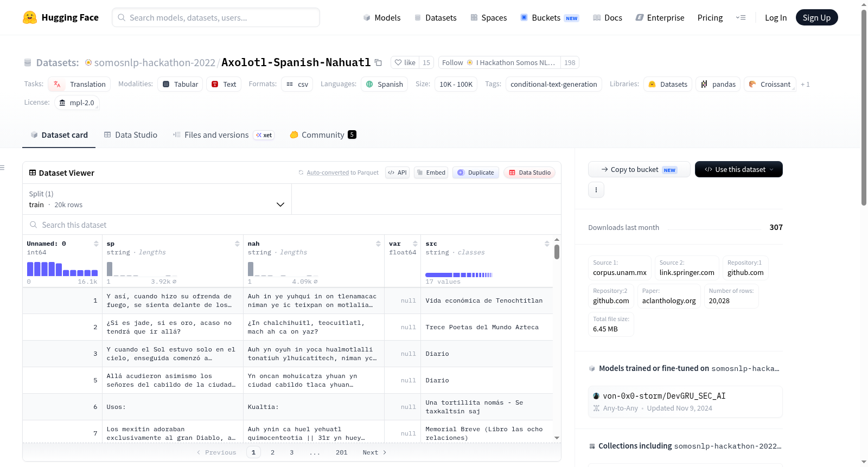
Task: Open the von-0x0-storm/DevGRU_SEC_AI model card
Action: 685,401
